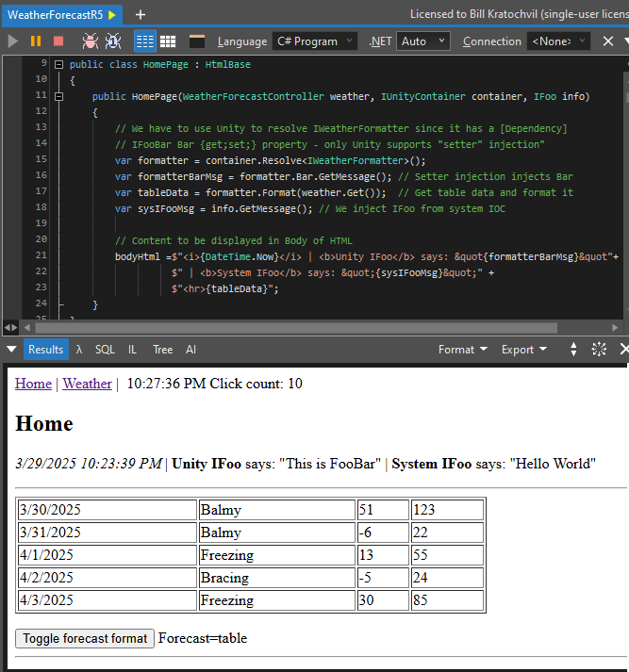Toggle the results pane visibility icon
This screenshot has height=672, width=629.
[197, 41]
